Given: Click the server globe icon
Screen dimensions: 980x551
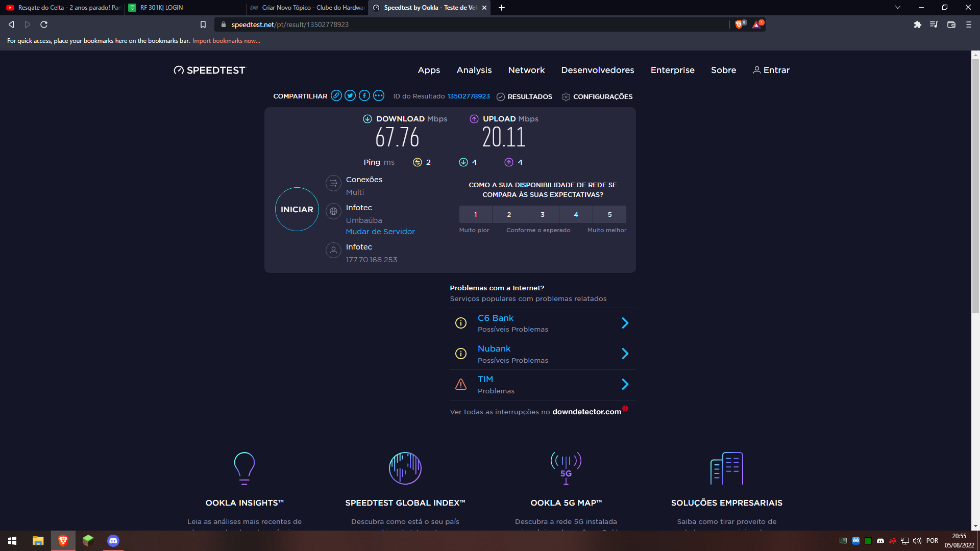Looking at the screenshot, I should (333, 211).
